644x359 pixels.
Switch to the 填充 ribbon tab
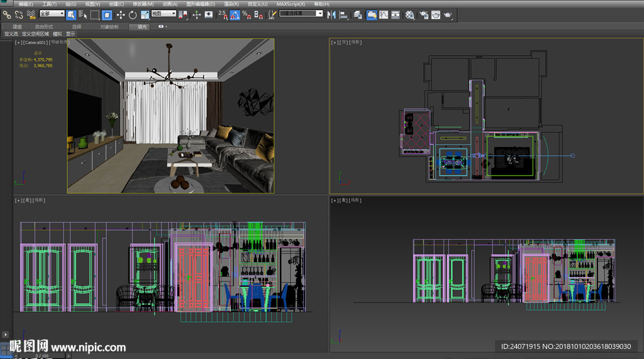[142, 26]
